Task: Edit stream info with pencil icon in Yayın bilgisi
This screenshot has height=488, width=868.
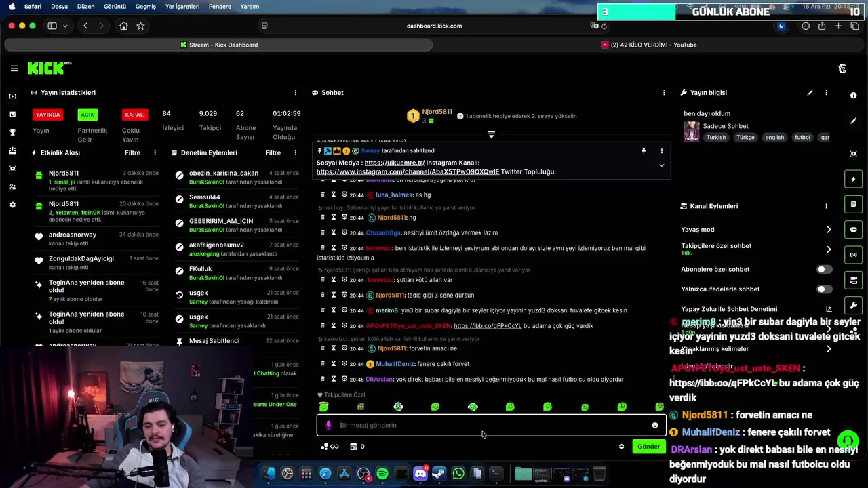Action: pyautogui.click(x=810, y=93)
